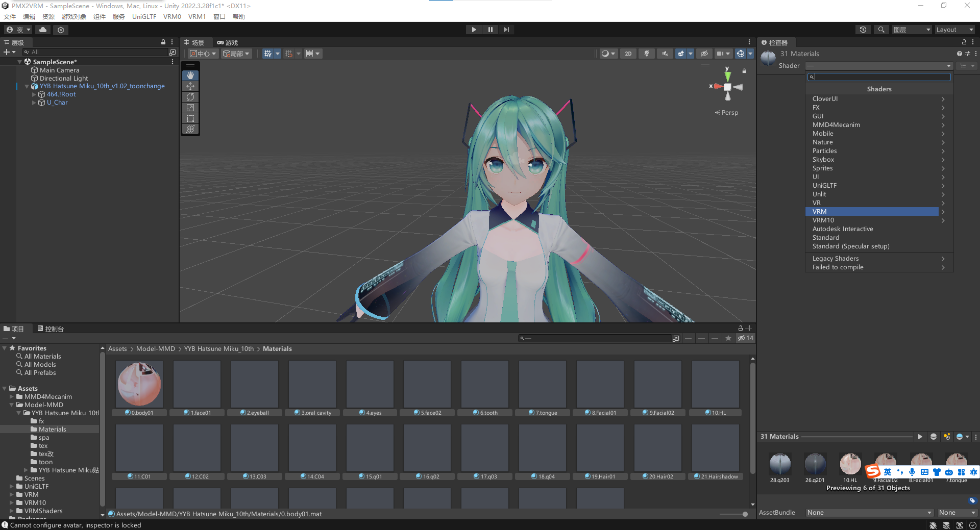Click the project thumbnail size slider handle

[x=745, y=514]
